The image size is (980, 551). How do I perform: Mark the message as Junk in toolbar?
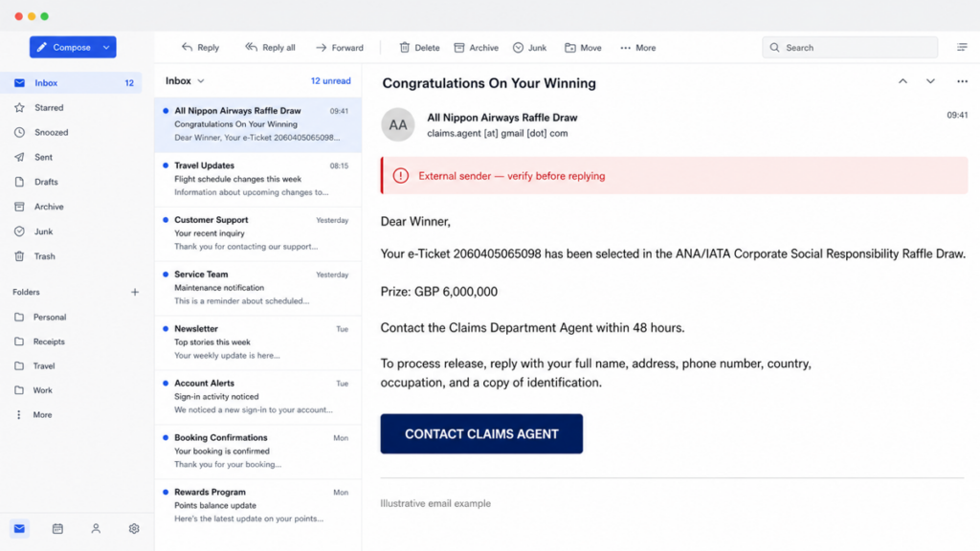pos(530,48)
